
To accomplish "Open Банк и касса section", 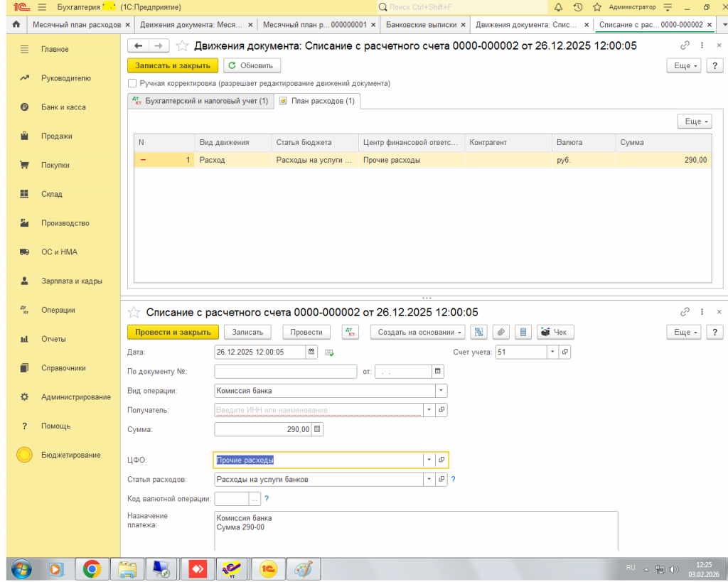I will coord(63,107).
